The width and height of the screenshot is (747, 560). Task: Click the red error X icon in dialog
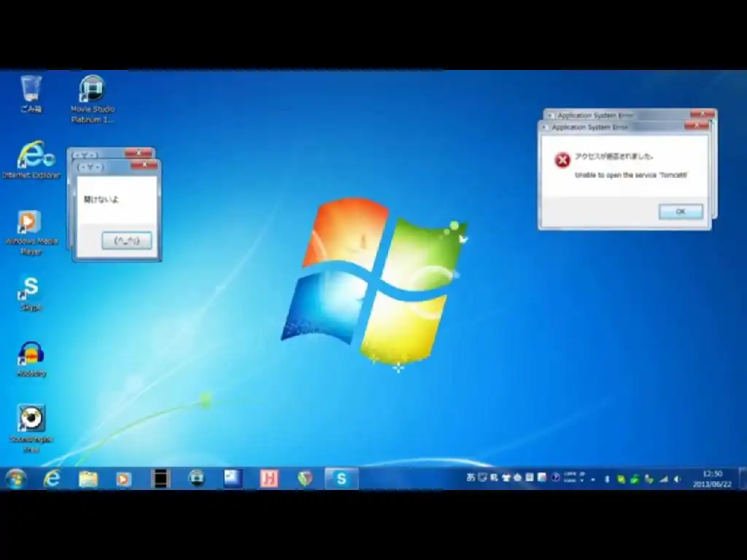(x=562, y=160)
